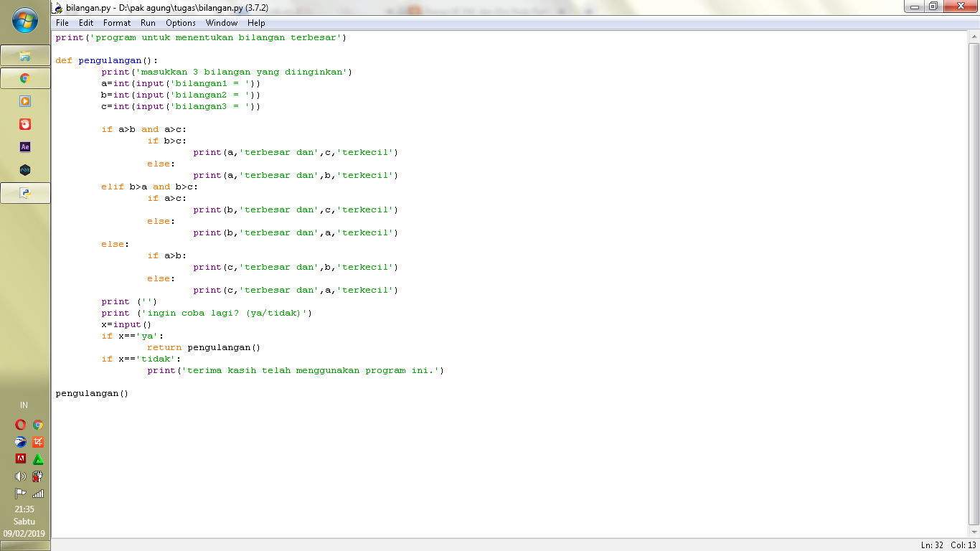This screenshot has height=551, width=980.
Task: Open the Format menu
Action: click(117, 23)
